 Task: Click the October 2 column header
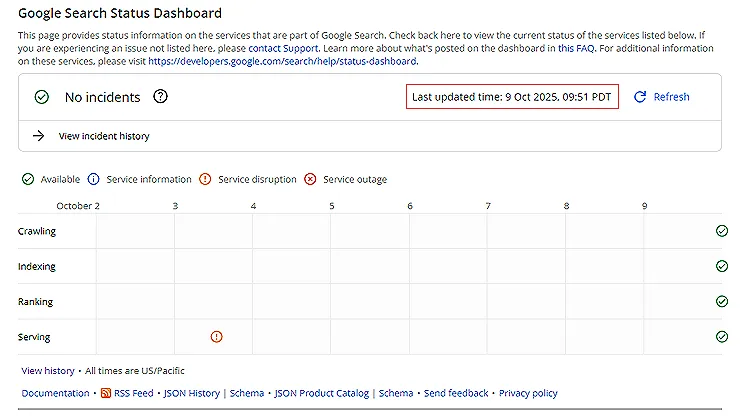click(x=78, y=206)
